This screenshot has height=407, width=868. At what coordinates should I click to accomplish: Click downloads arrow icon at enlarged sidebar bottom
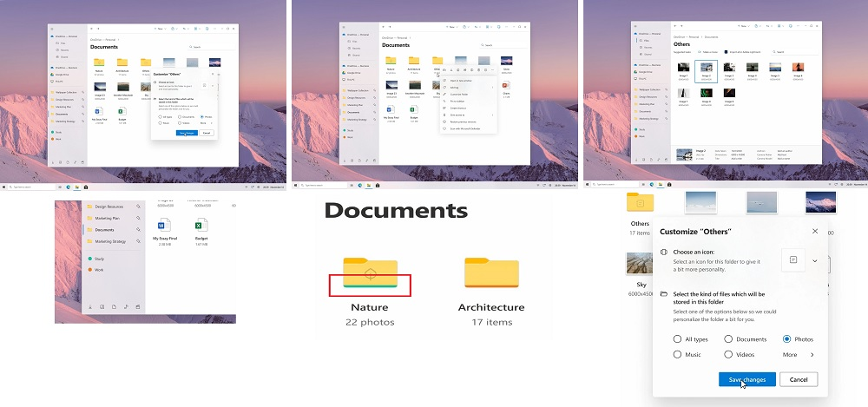click(x=89, y=306)
